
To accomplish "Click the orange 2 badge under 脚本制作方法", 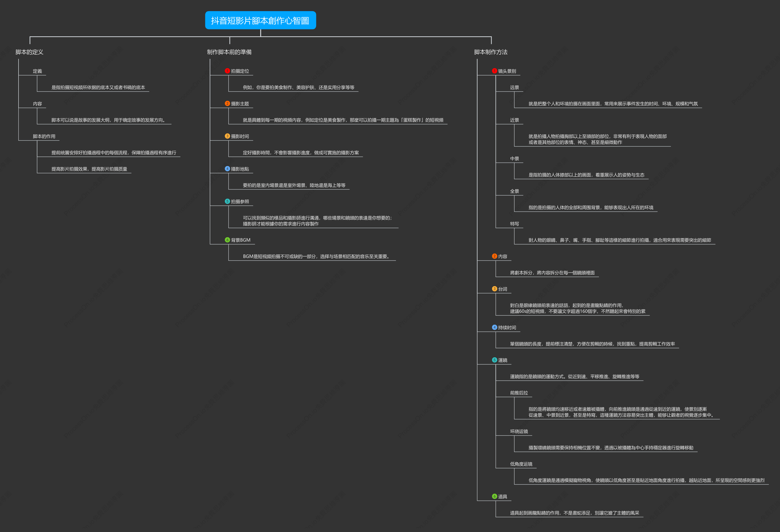I will (x=494, y=256).
